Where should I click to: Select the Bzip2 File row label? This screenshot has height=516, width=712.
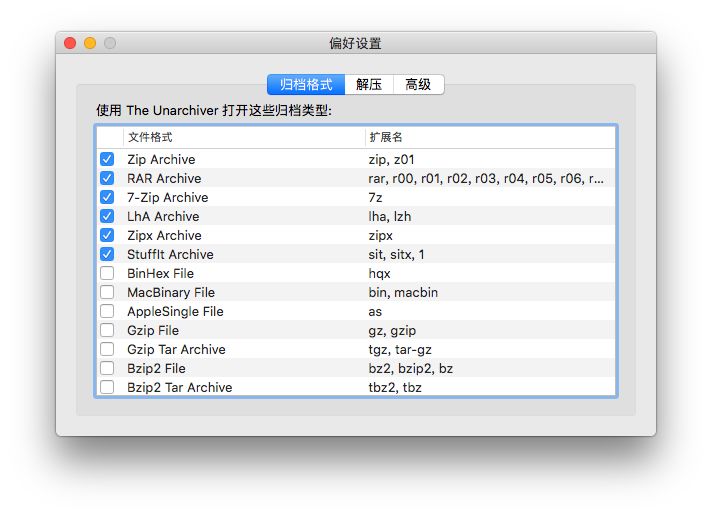point(156,368)
